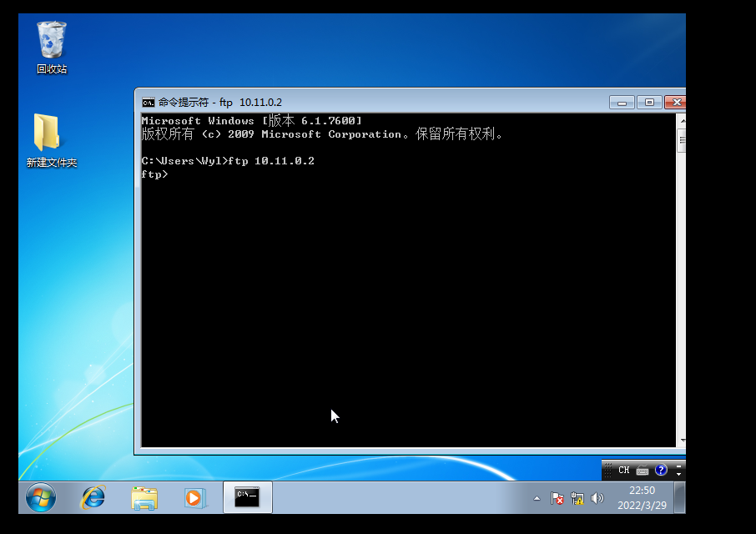The image size is (756, 534).
Task: Launch Windows Media Player from the taskbar
Action: coord(195,498)
